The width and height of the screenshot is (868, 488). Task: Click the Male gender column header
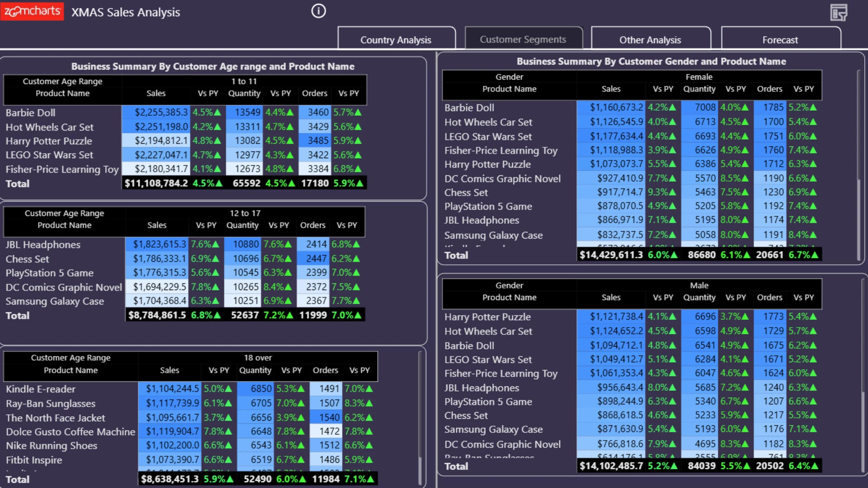[699, 285]
